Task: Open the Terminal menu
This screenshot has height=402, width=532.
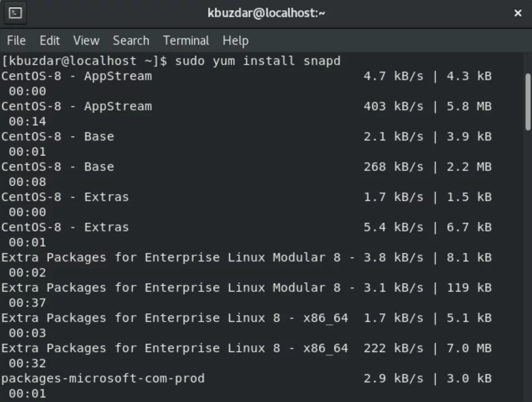Action: [x=186, y=41]
